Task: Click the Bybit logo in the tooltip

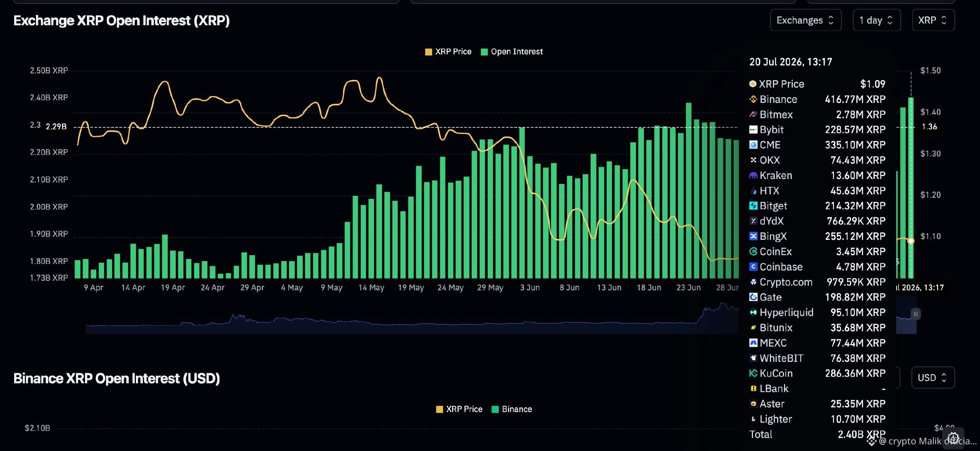Action: 753,130
